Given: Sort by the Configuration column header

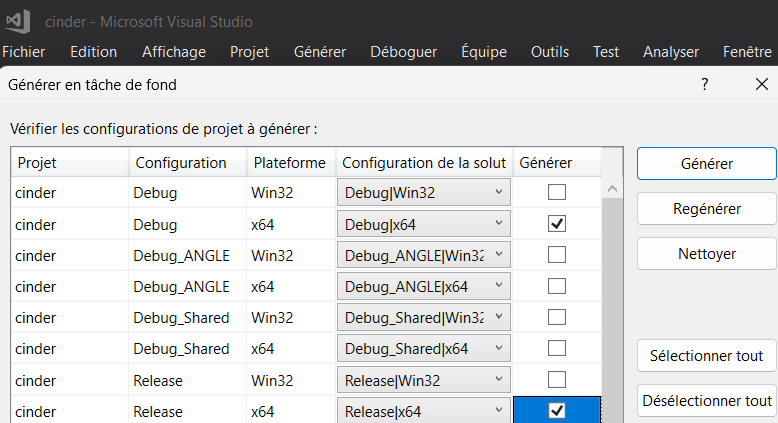Looking at the screenshot, I should 188,163.
